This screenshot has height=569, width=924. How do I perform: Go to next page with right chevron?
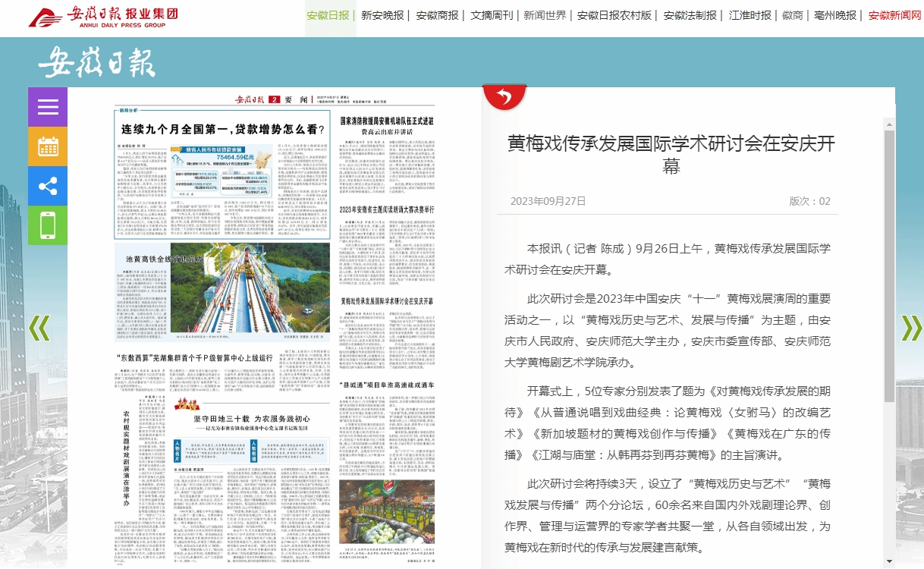click(x=910, y=327)
